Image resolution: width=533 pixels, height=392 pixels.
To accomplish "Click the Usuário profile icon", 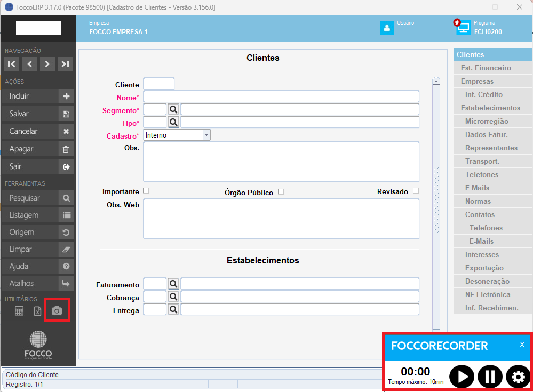I will (x=387, y=28).
